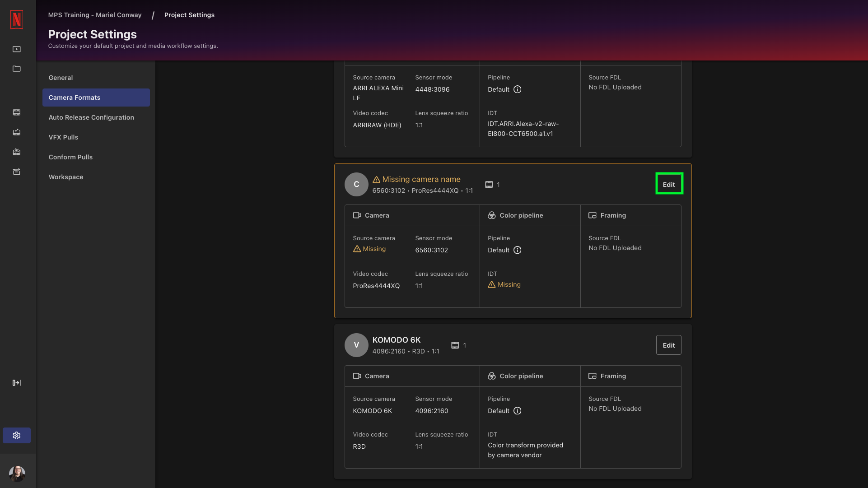Click KOMODO 6K source camera value

(x=373, y=411)
